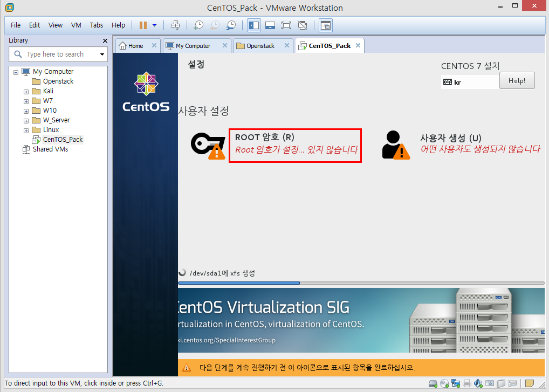This screenshot has height=392, width=549.
Task: Click the CentOS Virtualization SIG banner
Action: pyautogui.click(x=361, y=320)
